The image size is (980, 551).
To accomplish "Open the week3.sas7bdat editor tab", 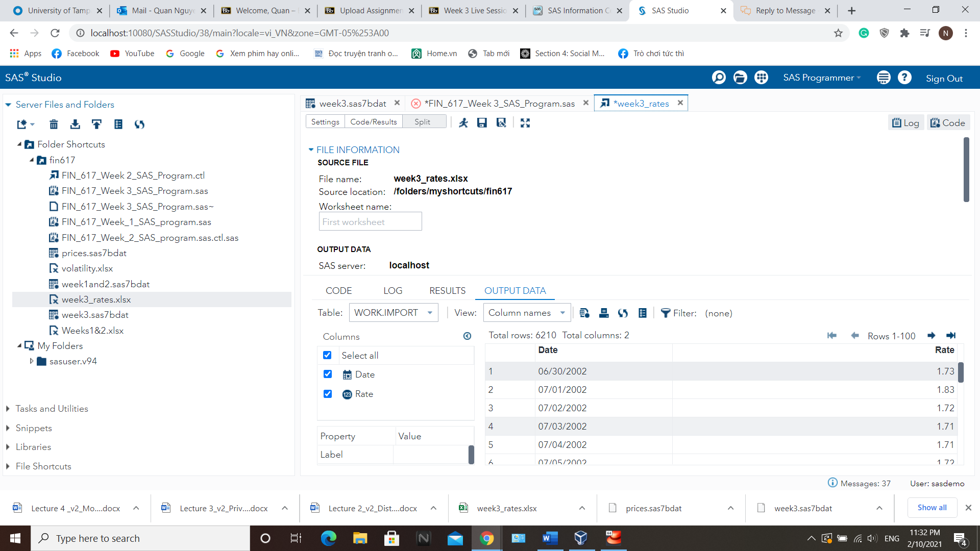I will pyautogui.click(x=352, y=103).
